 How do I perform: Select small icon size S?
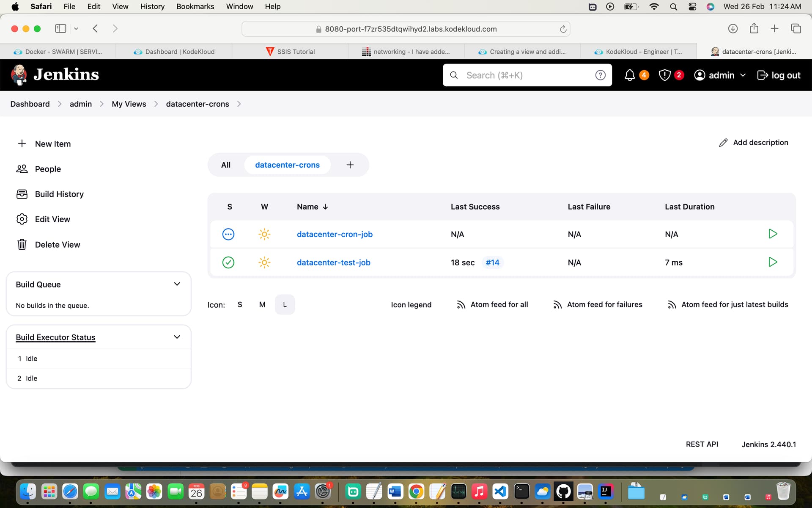click(240, 305)
